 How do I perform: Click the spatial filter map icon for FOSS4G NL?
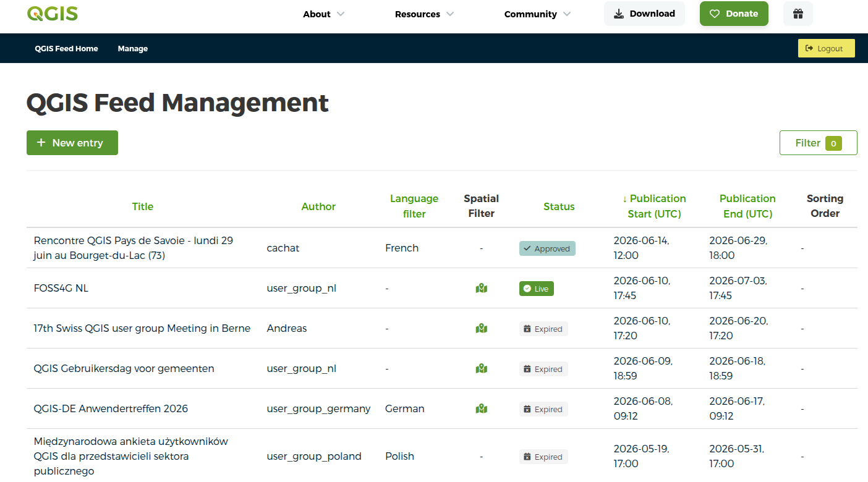[482, 288]
